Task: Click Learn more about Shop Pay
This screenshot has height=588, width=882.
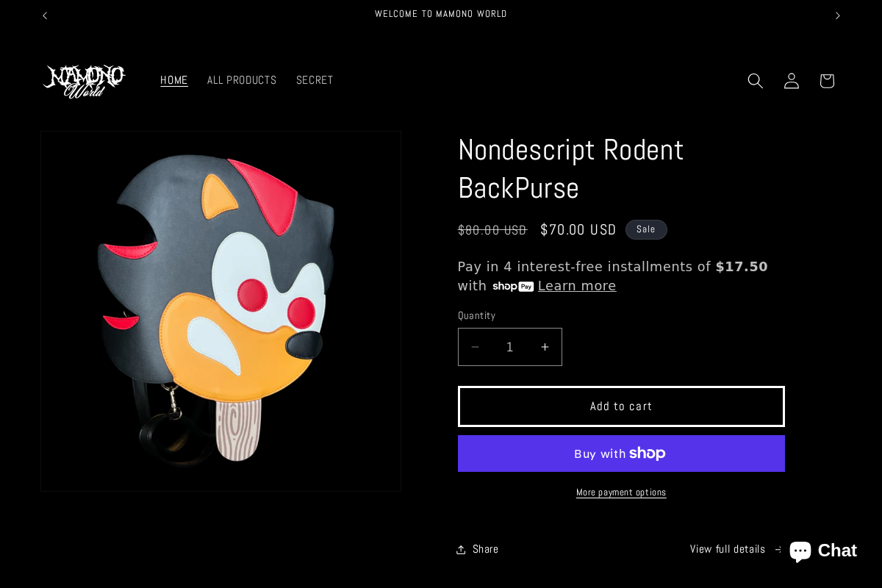Action: point(577,286)
